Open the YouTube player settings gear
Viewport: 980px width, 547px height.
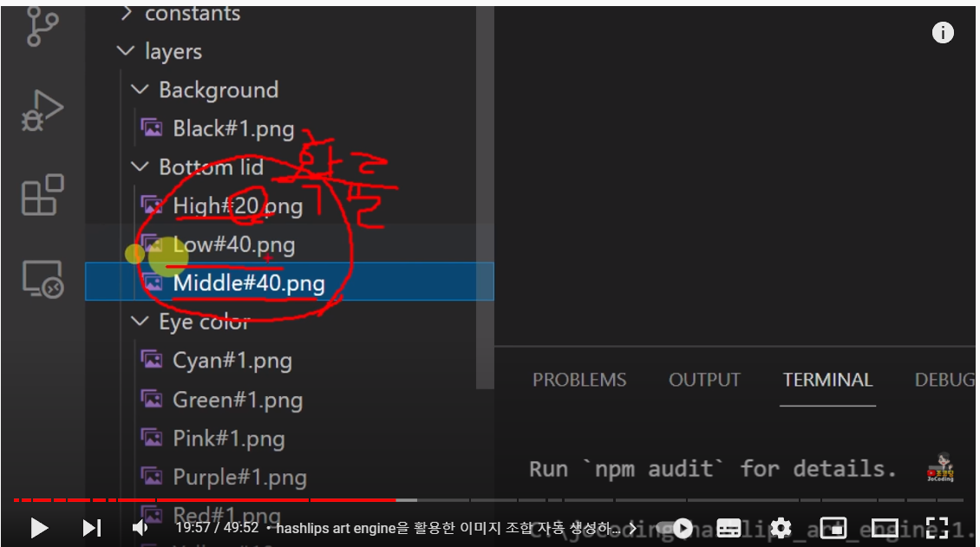pyautogui.click(x=781, y=528)
